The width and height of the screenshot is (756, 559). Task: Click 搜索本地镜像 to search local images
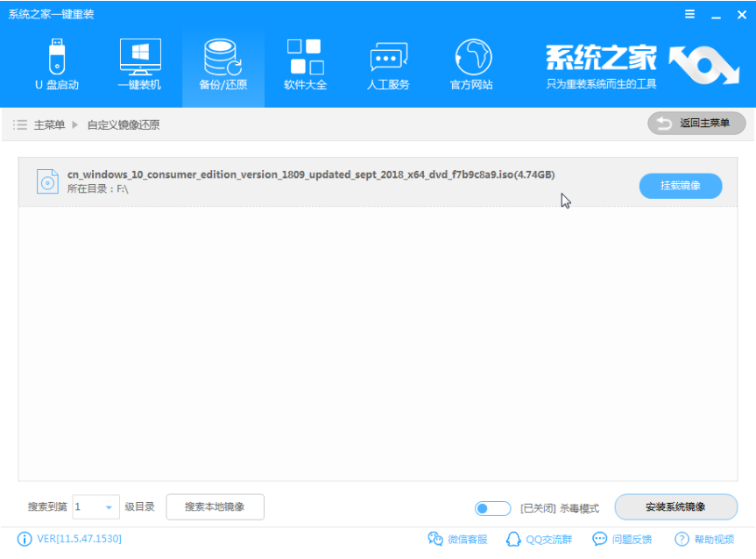215,507
